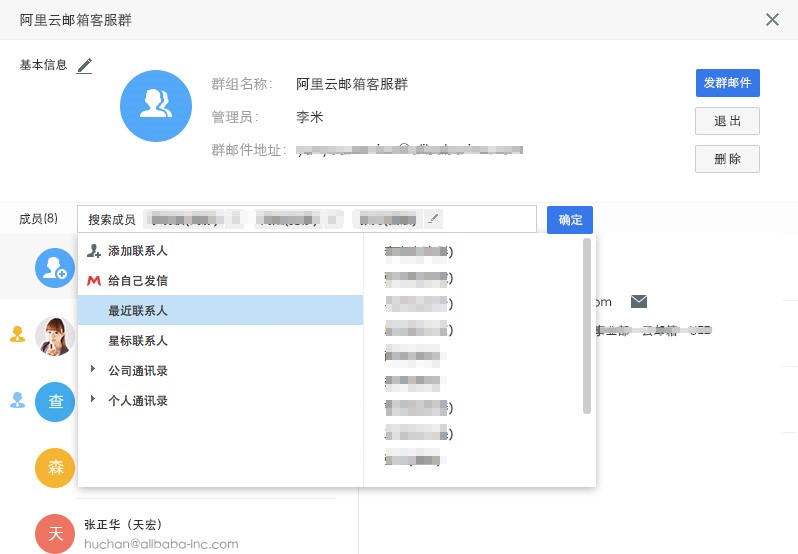This screenshot has height=554, width=798.
Task: Click the 退出 button
Action: click(x=727, y=121)
